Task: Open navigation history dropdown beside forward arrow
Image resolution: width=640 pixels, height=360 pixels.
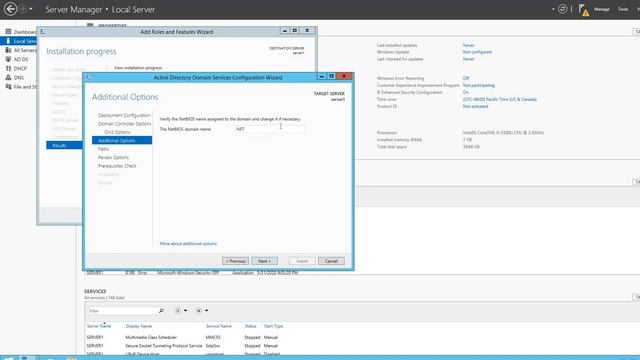Action: click(31, 9)
